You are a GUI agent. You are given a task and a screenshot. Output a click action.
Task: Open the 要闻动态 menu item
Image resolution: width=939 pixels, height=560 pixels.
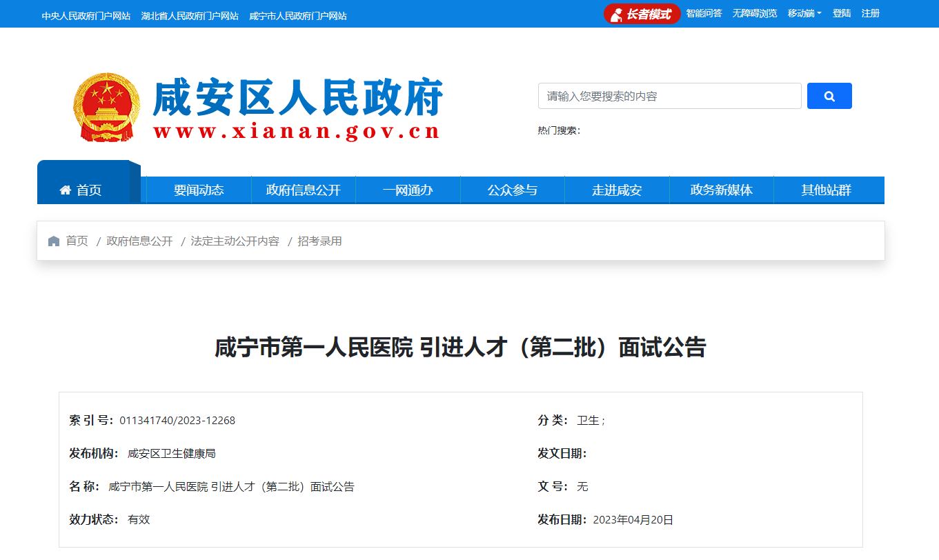pyautogui.click(x=199, y=190)
